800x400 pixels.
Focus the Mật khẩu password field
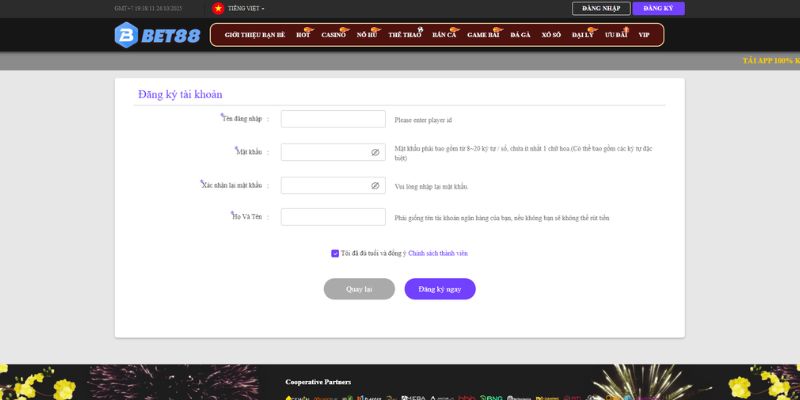333,152
